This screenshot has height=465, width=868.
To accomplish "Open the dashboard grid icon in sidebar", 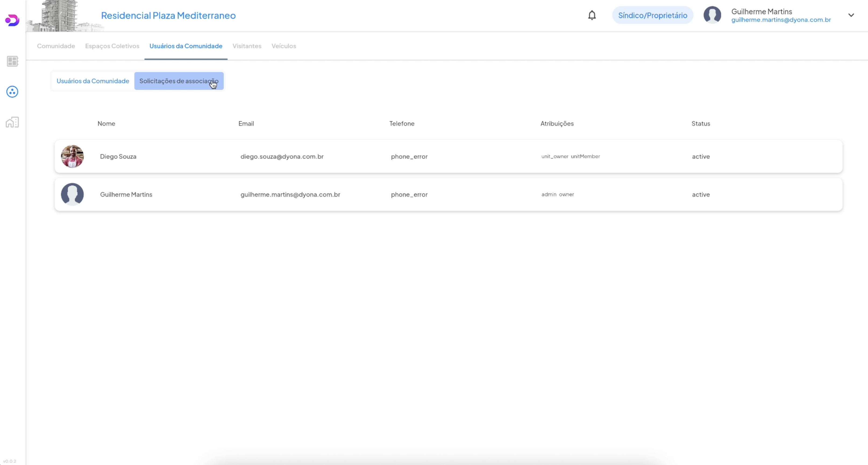I will (x=12, y=61).
